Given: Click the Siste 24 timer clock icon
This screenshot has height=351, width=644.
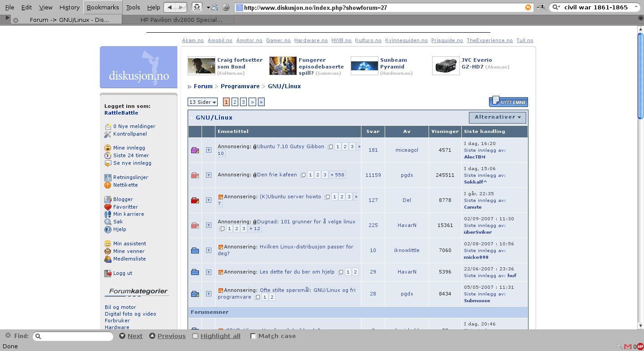Looking at the screenshot, I should (x=107, y=155).
